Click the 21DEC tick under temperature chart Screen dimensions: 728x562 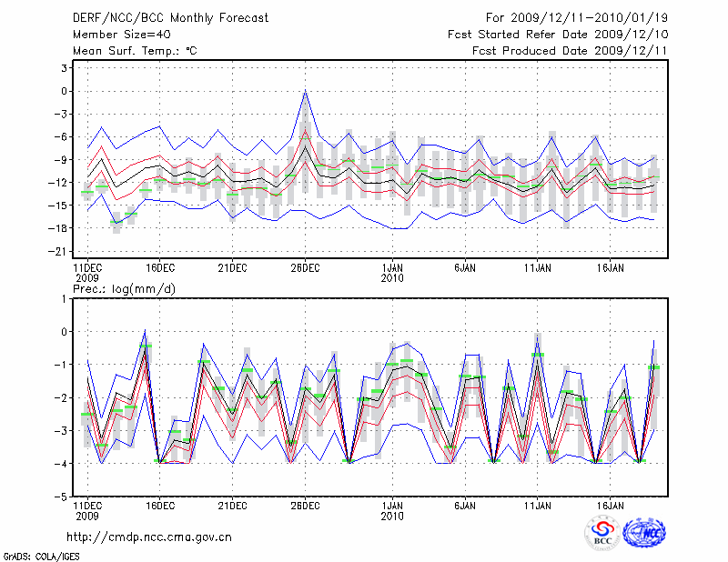click(232, 268)
